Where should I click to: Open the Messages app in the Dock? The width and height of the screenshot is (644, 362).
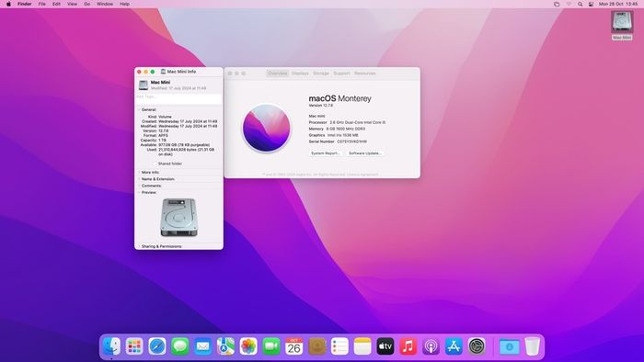[x=180, y=346]
